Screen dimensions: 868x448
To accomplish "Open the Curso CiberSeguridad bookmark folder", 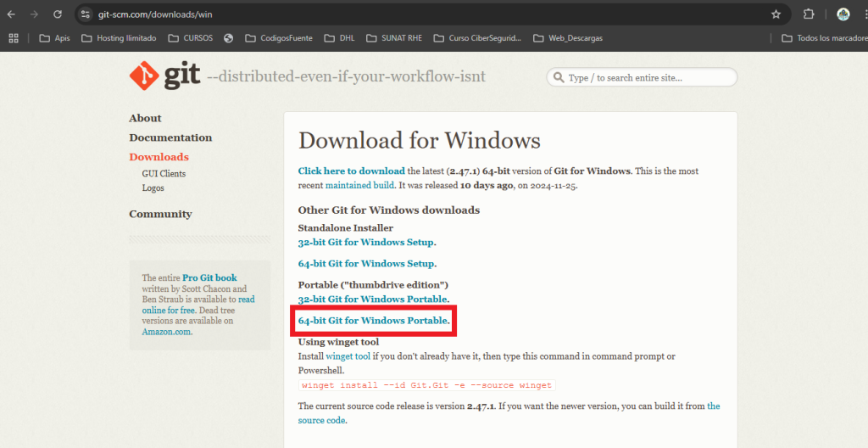I will [478, 38].
